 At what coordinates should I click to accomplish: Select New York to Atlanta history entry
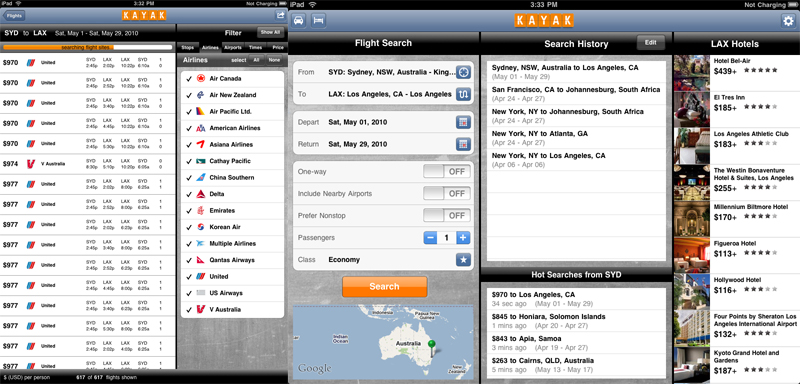[x=577, y=138]
